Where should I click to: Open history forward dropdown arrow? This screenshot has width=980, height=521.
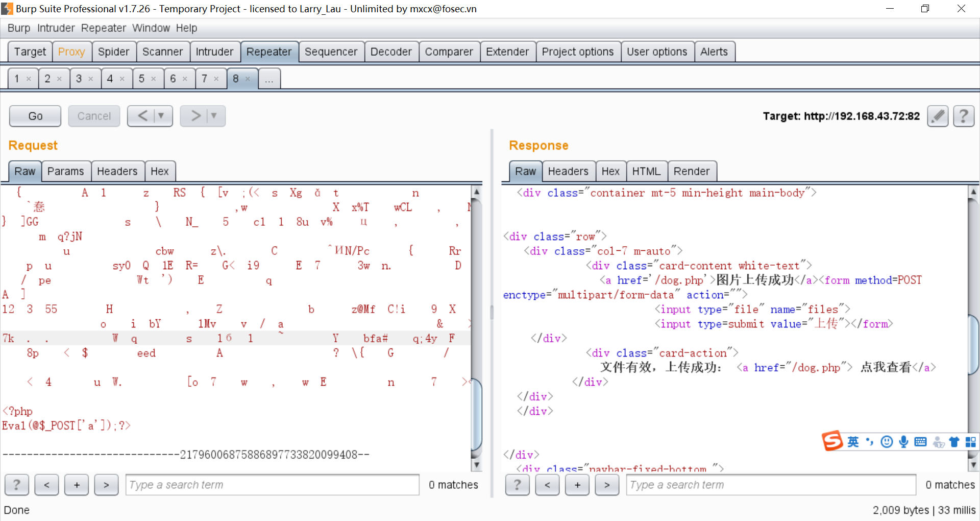click(214, 116)
